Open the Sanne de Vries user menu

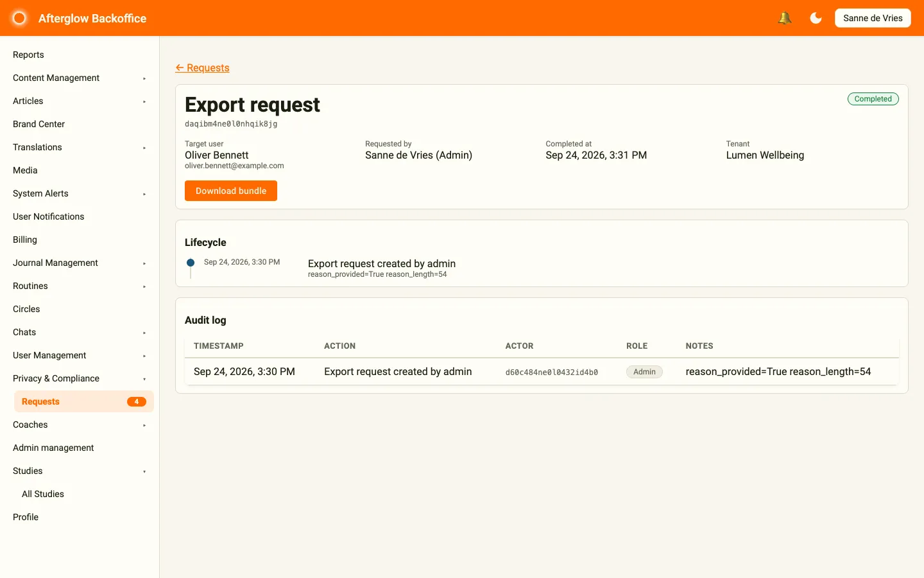pos(873,18)
